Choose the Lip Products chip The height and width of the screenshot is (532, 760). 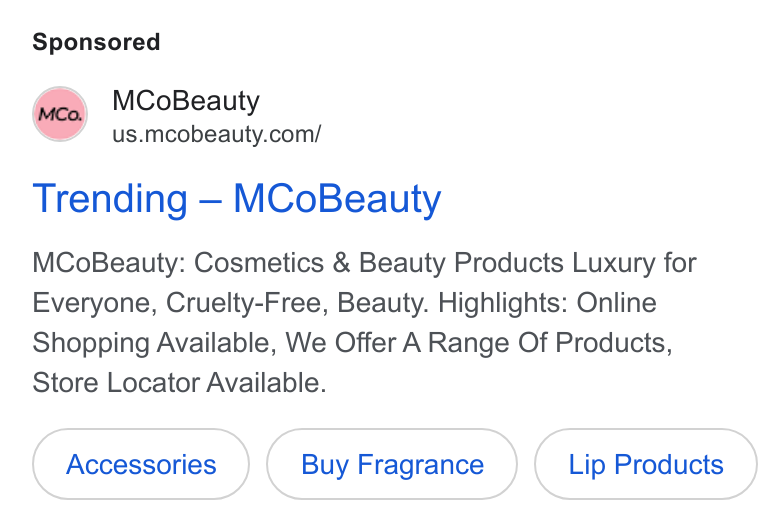(x=646, y=464)
